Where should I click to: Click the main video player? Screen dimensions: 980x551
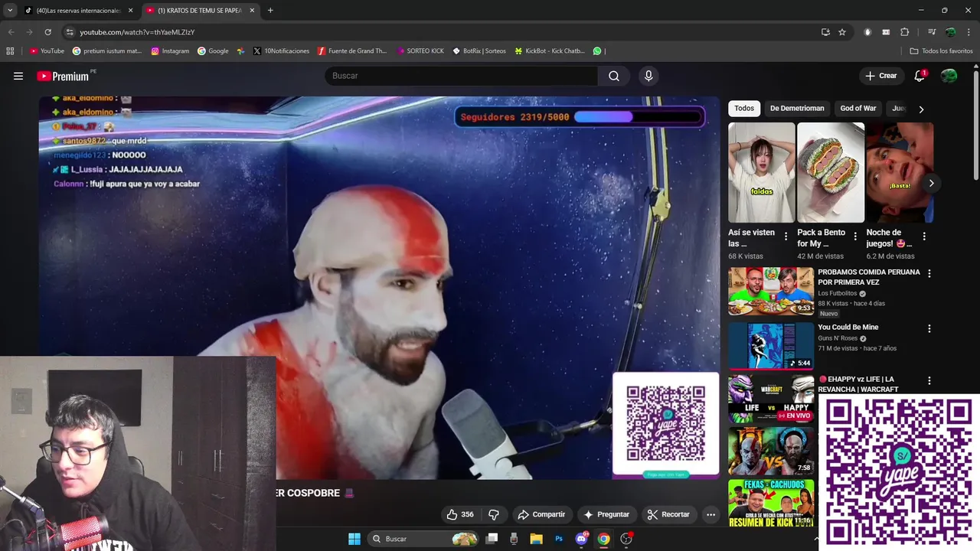tap(379, 288)
